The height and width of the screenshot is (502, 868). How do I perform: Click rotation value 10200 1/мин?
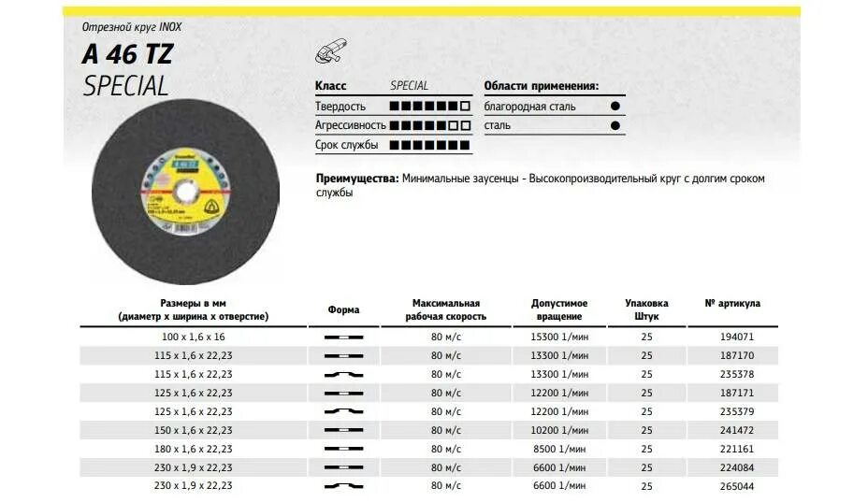(x=559, y=430)
